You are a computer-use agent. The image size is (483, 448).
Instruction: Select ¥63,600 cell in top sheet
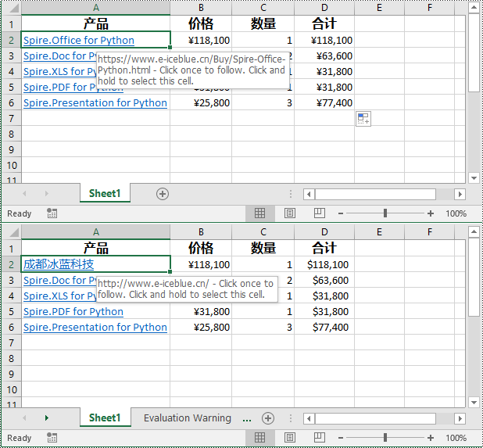pos(324,56)
